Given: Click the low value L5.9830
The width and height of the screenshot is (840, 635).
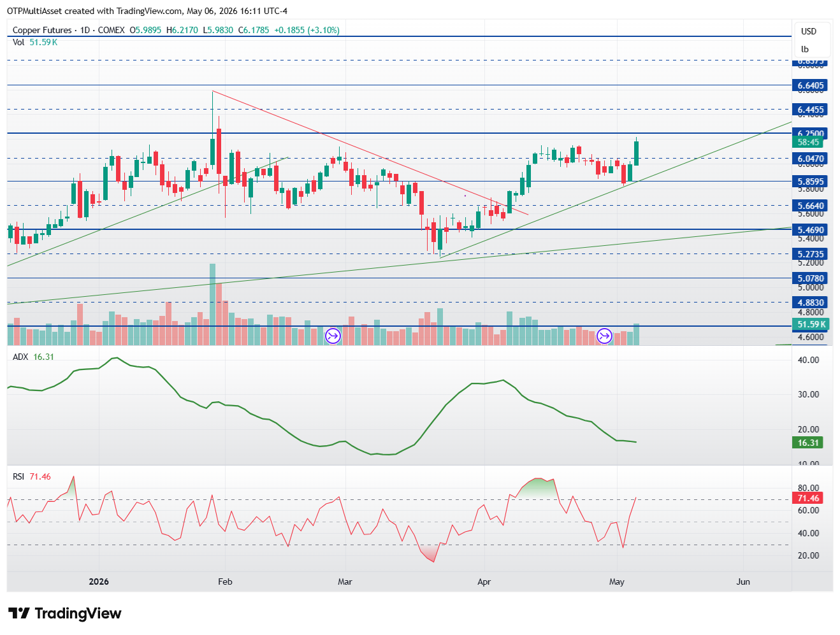Looking at the screenshot, I should [x=218, y=30].
